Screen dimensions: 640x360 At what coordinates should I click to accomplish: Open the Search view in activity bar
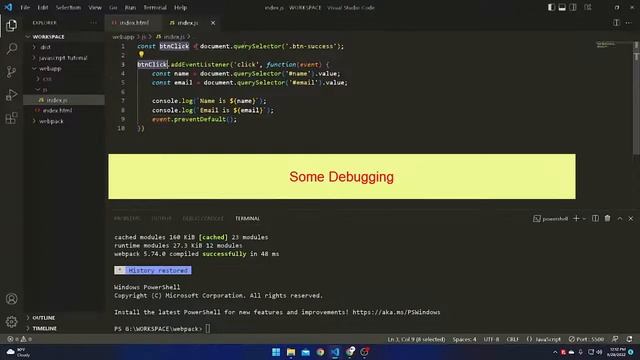(x=11, y=49)
